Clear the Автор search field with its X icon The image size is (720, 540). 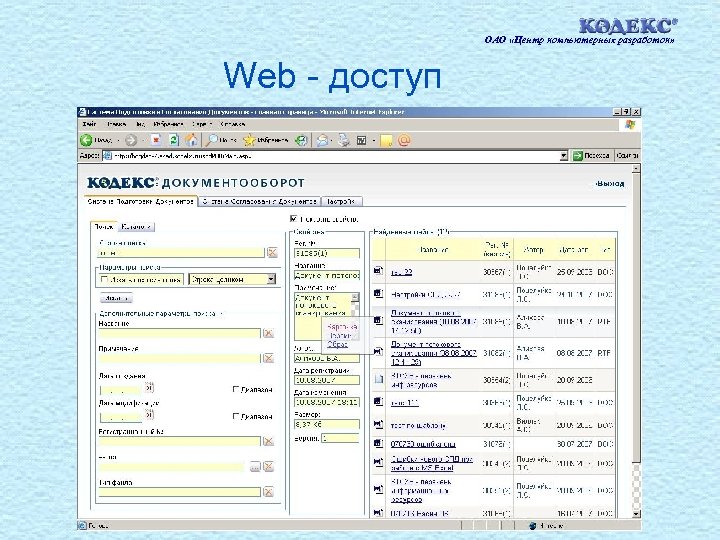[x=269, y=467]
